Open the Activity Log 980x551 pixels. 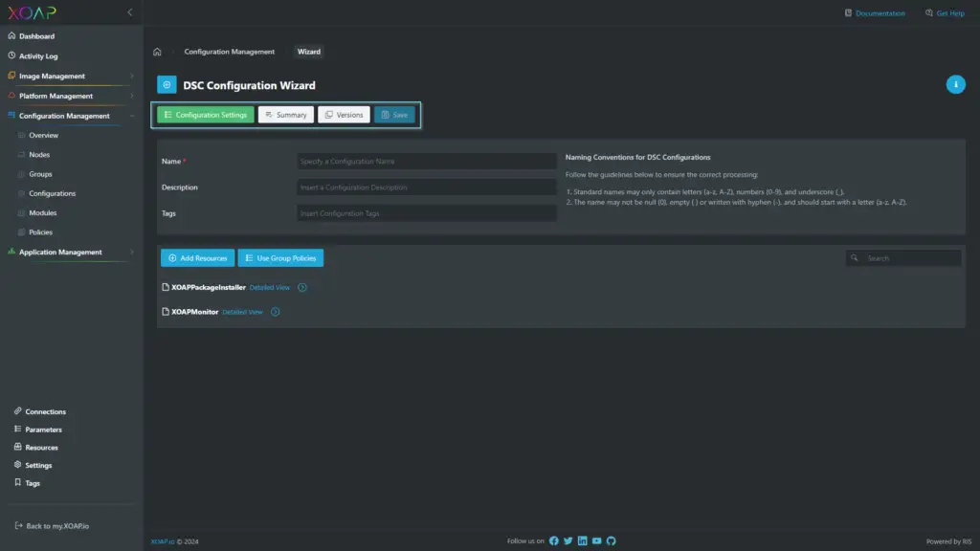tap(38, 56)
